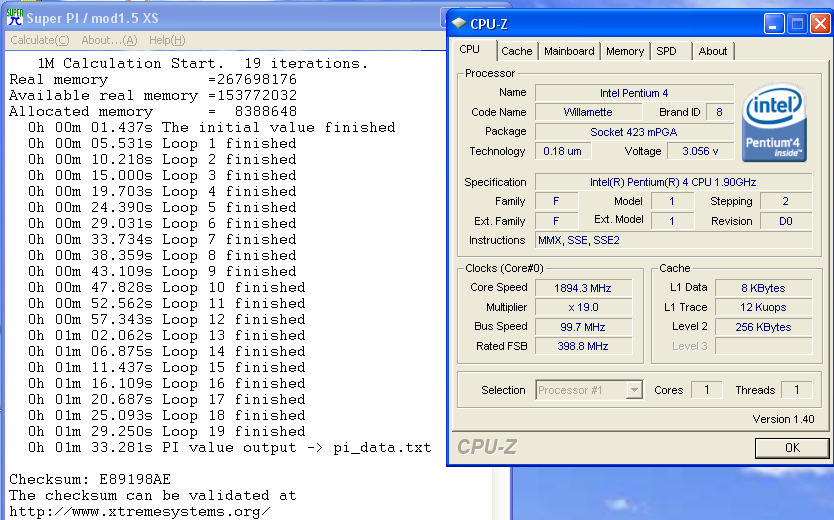Screen dimensions: 834x520
Task: Click the Rated FSB value 398.8 MHz
Action: (583, 346)
